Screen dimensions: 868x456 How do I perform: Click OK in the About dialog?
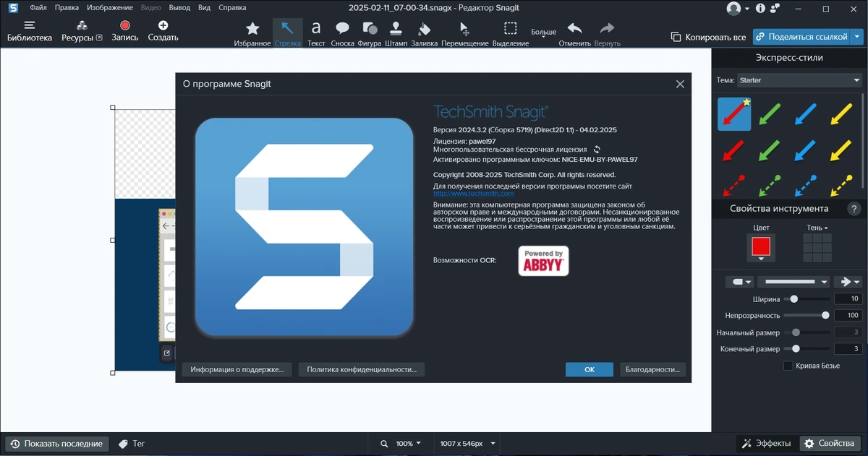590,369
